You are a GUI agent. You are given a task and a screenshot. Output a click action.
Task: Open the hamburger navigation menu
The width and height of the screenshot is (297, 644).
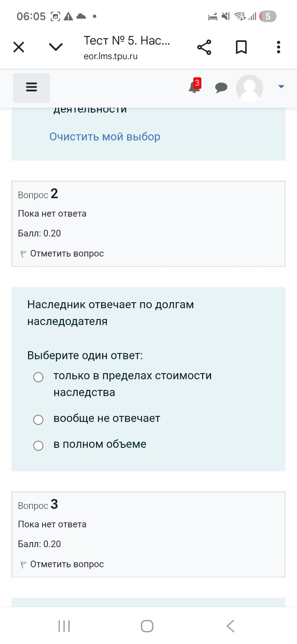point(31,88)
